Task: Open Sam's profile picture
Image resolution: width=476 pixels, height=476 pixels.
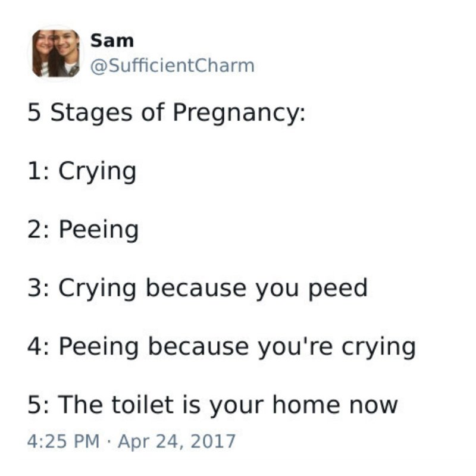Action: click(x=55, y=53)
